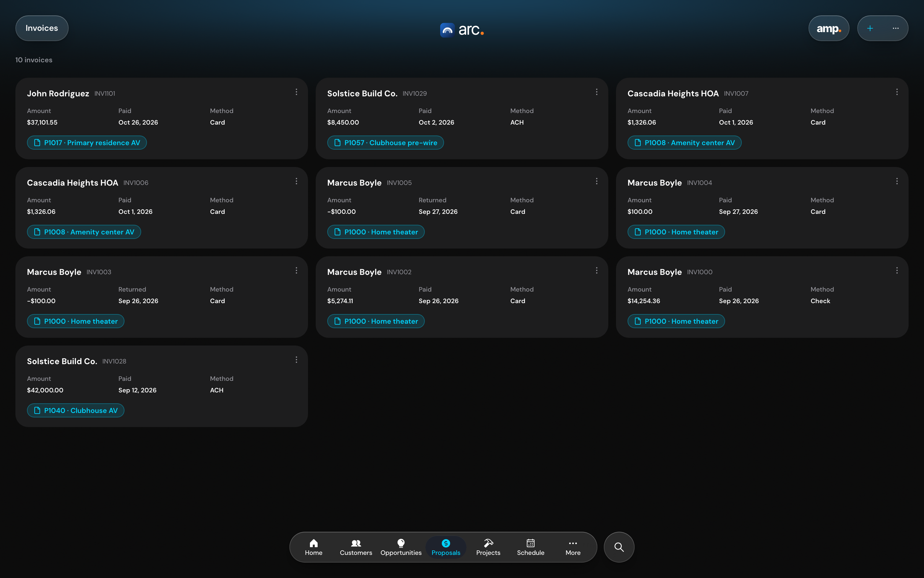
Task: Click the $14,254.36 amount value
Action: [644, 301]
